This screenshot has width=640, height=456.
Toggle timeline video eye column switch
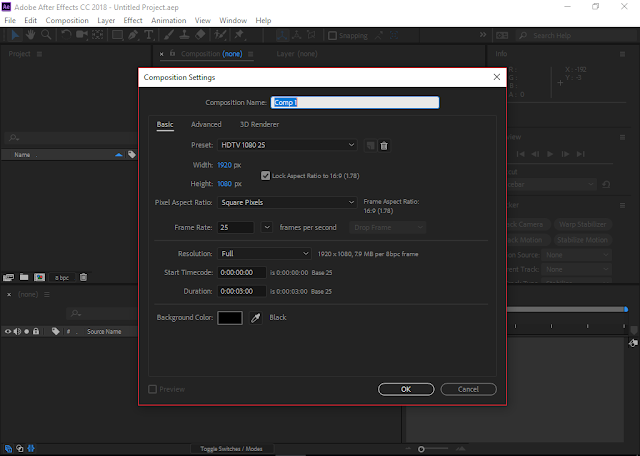point(8,331)
